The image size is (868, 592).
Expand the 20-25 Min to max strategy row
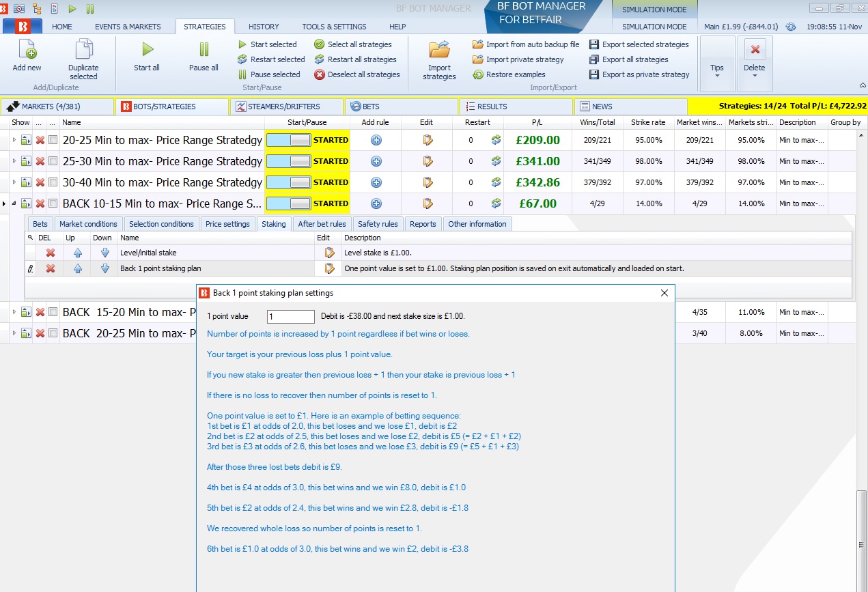(14, 140)
